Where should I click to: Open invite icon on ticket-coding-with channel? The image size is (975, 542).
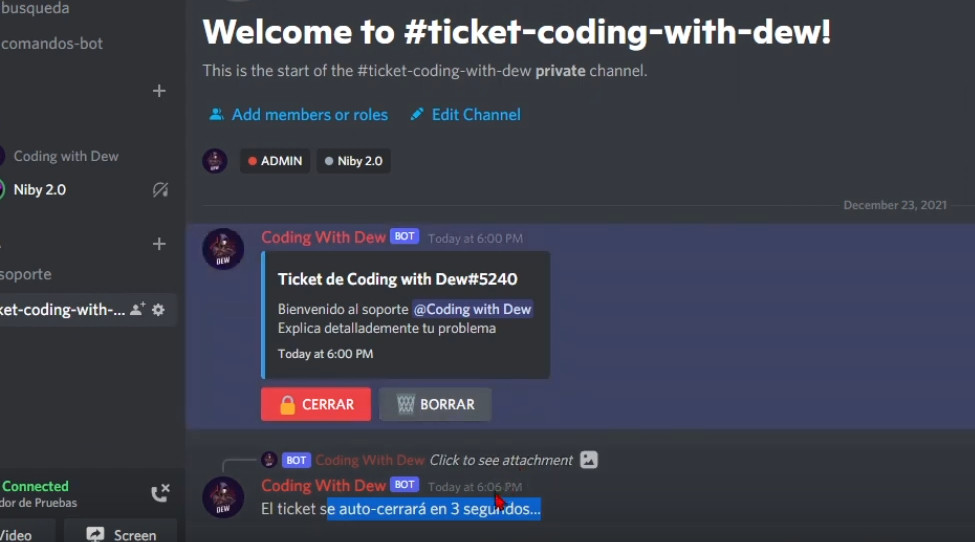click(137, 309)
